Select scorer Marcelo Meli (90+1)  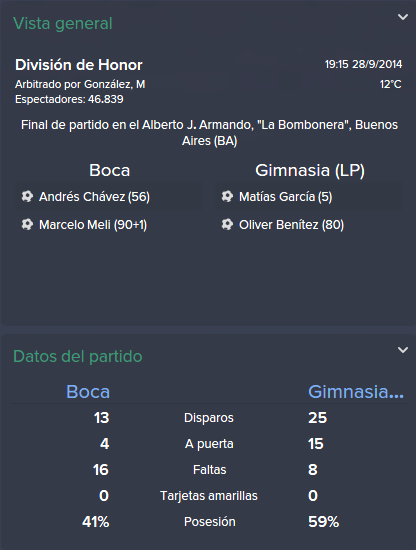(x=93, y=225)
